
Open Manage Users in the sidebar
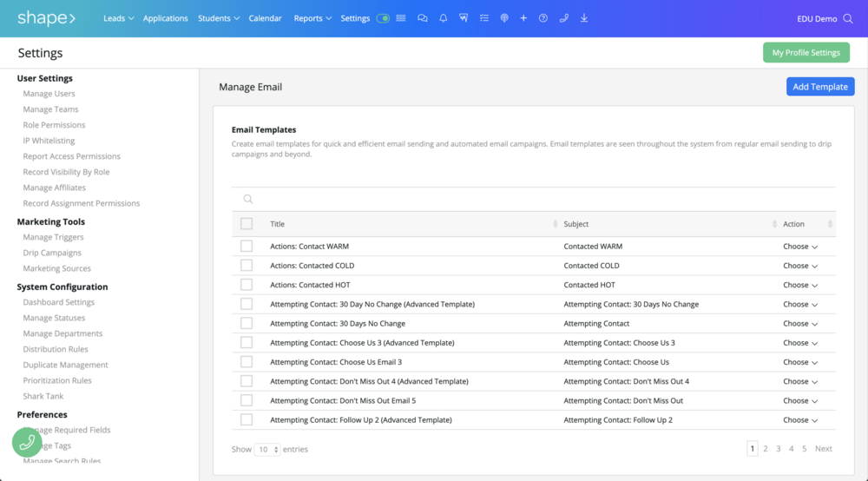49,94
